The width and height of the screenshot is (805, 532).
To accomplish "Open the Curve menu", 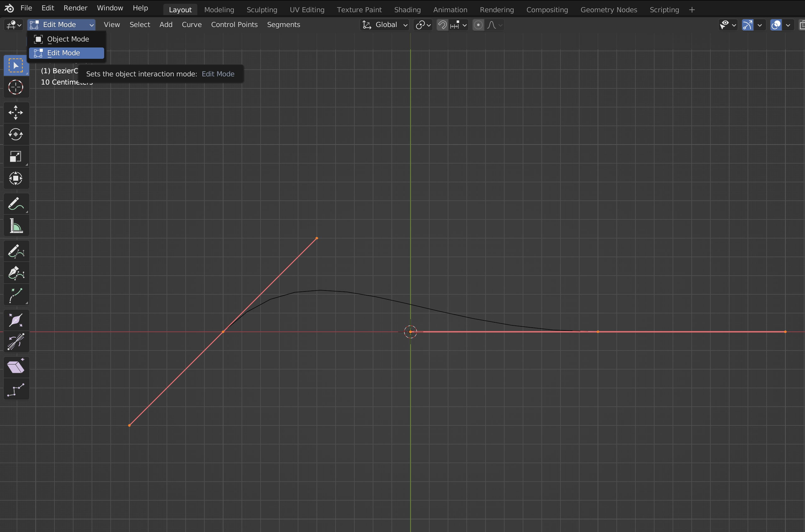I will 192,25.
